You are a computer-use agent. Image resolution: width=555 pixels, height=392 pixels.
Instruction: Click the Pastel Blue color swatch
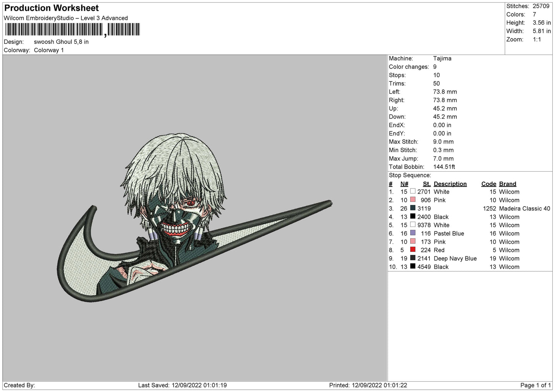point(413,233)
